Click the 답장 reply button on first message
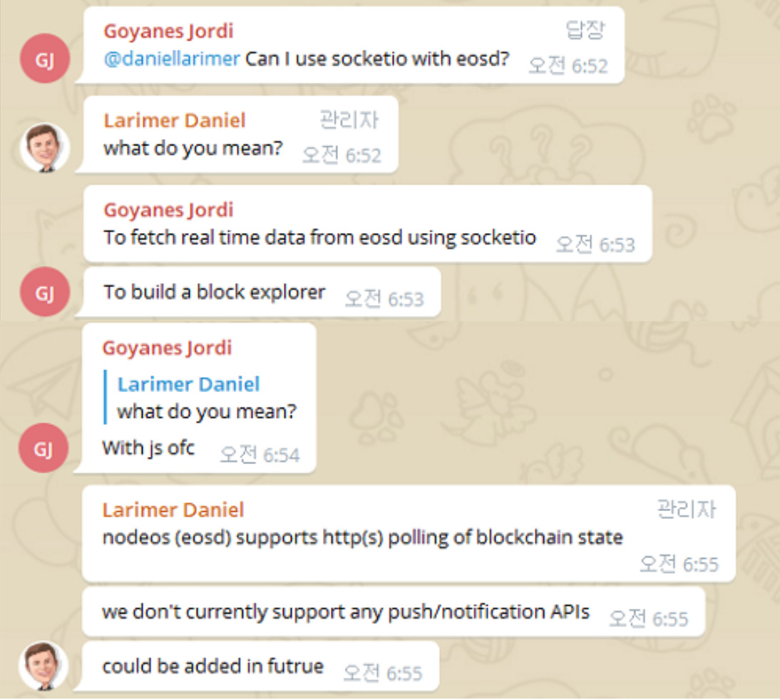The height and width of the screenshot is (700, 780). point(585,31)
